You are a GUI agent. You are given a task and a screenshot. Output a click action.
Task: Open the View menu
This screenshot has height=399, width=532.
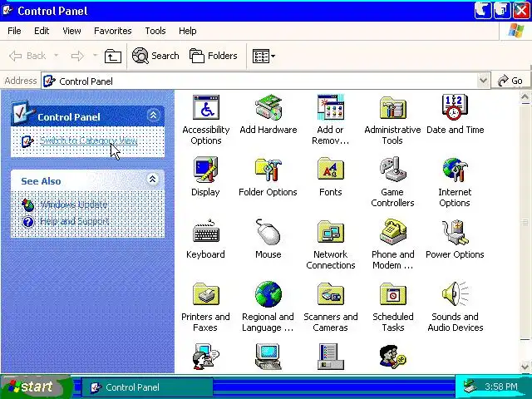click(71, 31)
